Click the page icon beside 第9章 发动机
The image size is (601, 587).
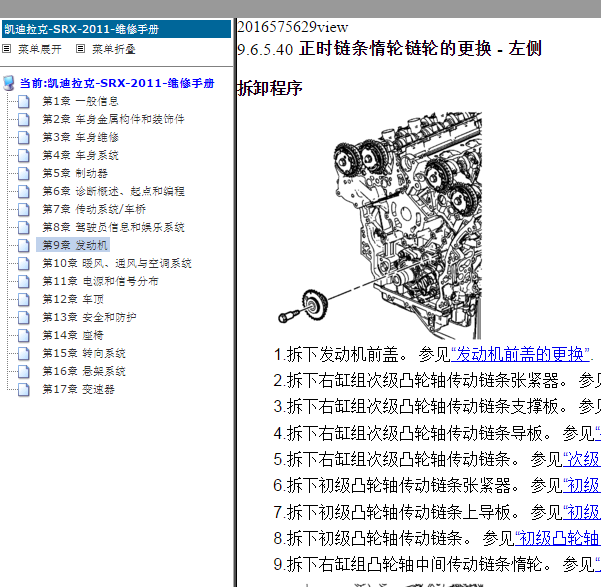(x=23, y=246)
